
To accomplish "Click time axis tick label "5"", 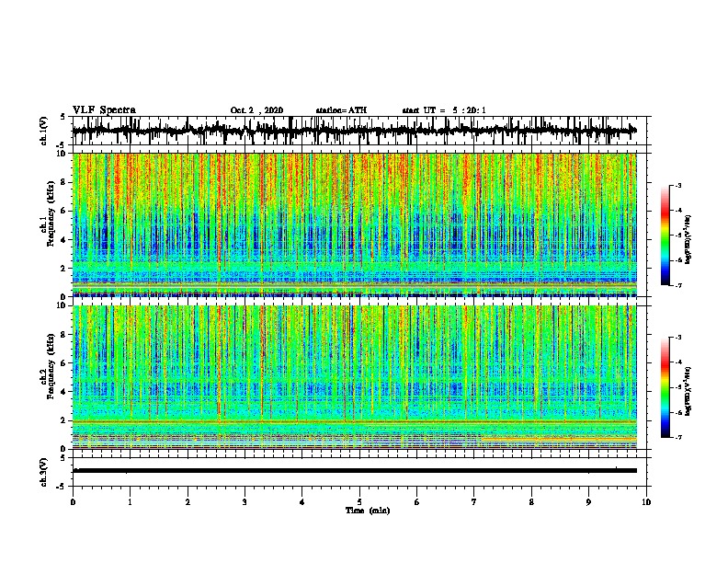I will point(359,502).
